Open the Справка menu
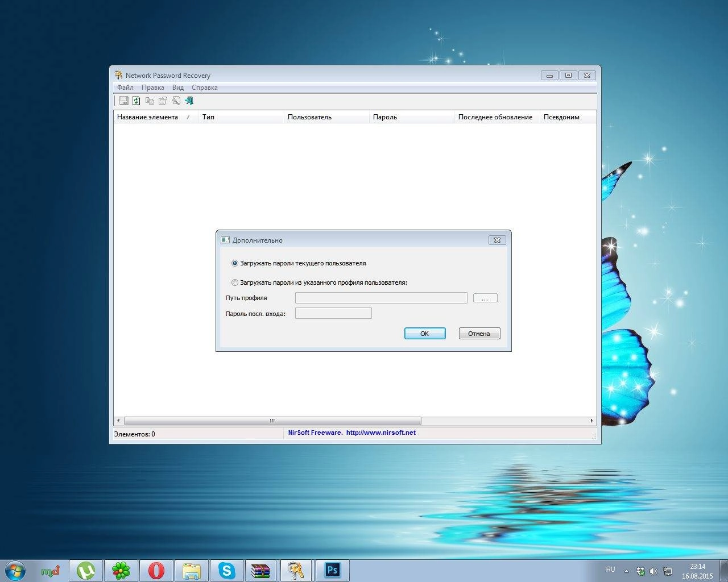Screen dimensions: 728x582 [205, 88]
